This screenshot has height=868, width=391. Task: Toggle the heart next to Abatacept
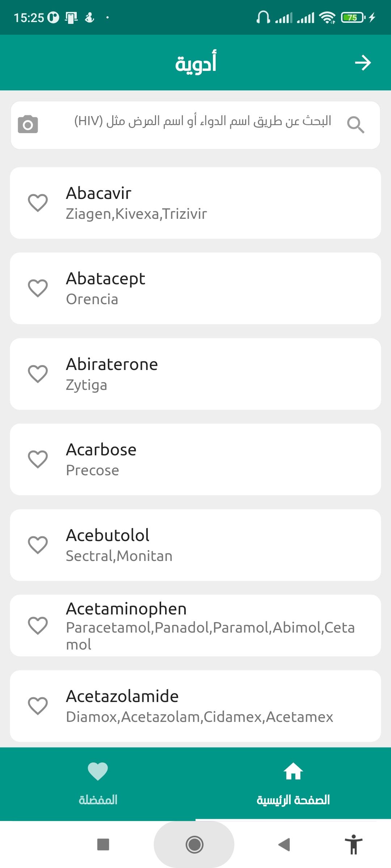tap(38, 288)
